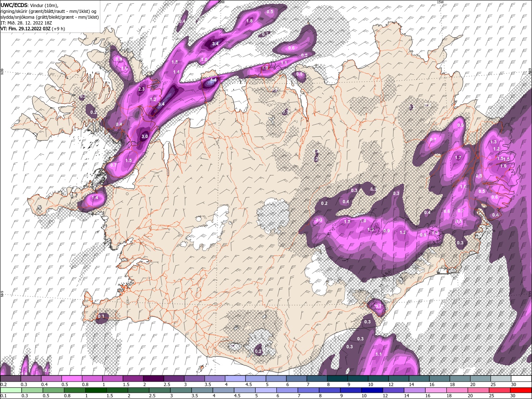Select the 'VT: Fim. 29.12.2022 03Z' valid time text
Viewport: 532px width, 399px height.
coord(26,29)
